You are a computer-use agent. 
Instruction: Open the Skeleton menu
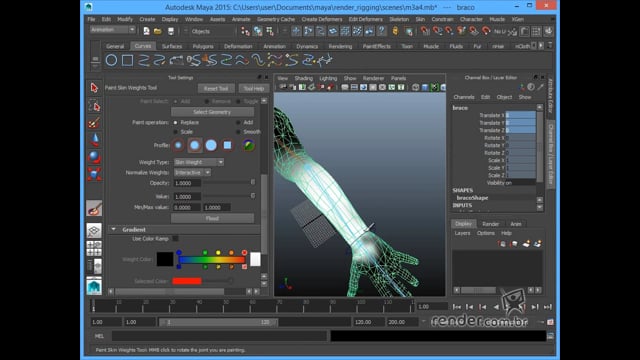pyautogui.click(x=399, y=19)
